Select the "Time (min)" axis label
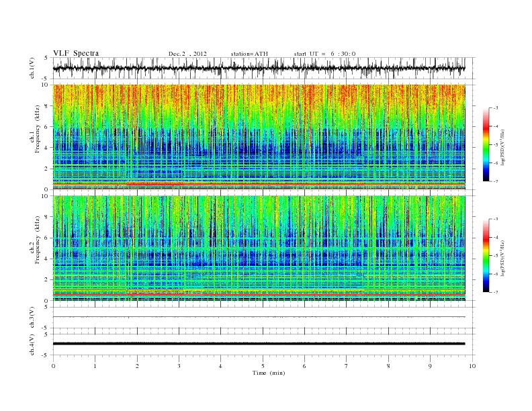The width and height of the screenshot is (532, 411). (x=269, y=373)
